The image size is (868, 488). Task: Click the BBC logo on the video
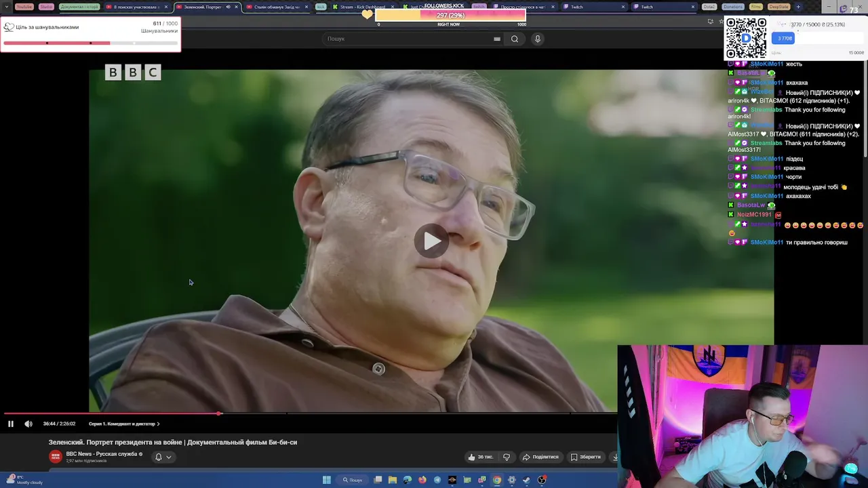point(133,73)
